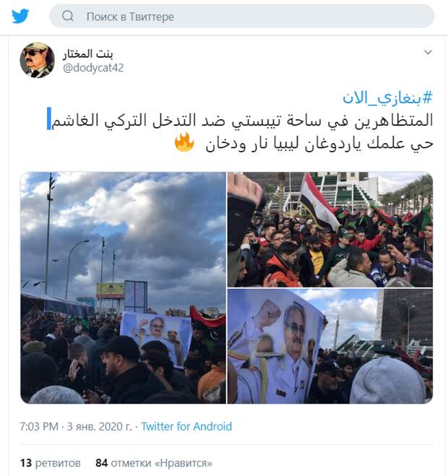
Task: View the 13 retweets list
Action: [x=51, y=463]
